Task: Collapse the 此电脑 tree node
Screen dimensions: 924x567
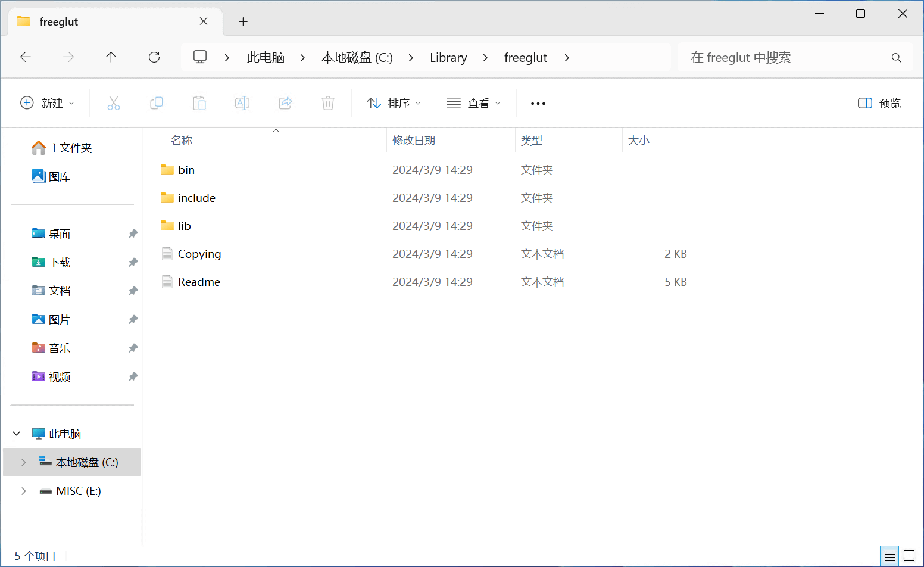Action: 17,434
